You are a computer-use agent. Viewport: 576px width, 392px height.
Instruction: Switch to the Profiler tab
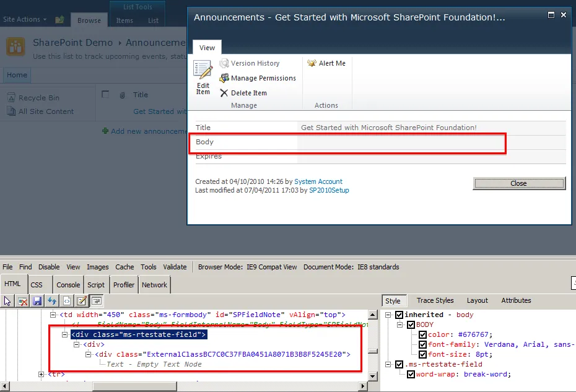[124, 285]
